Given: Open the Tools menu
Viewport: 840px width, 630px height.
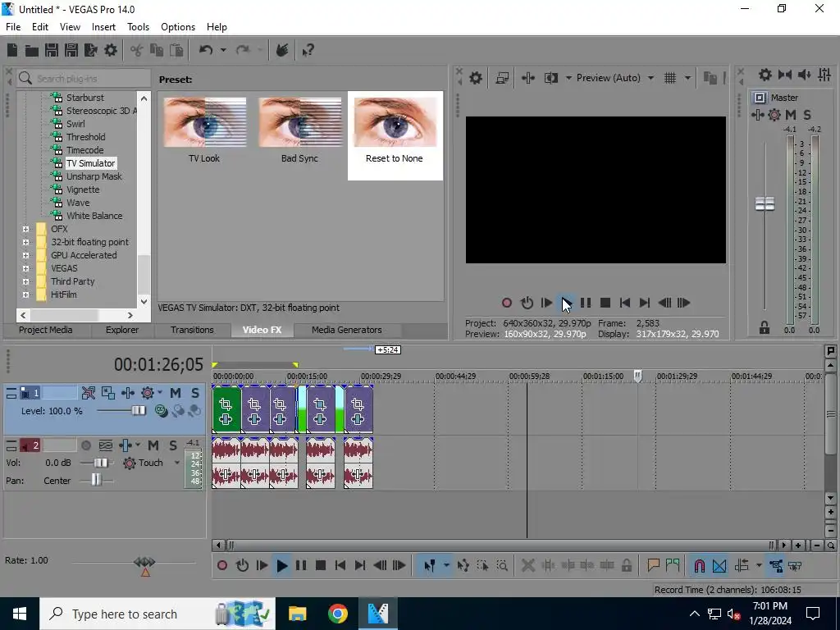Looking at the screenshot, I should 138,27.
